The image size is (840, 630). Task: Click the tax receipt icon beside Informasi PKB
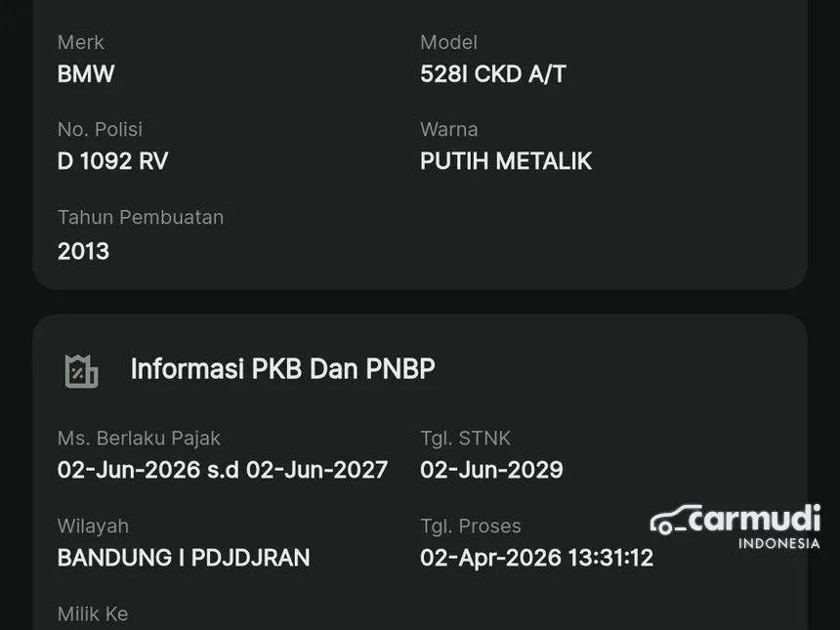(81, 371)
